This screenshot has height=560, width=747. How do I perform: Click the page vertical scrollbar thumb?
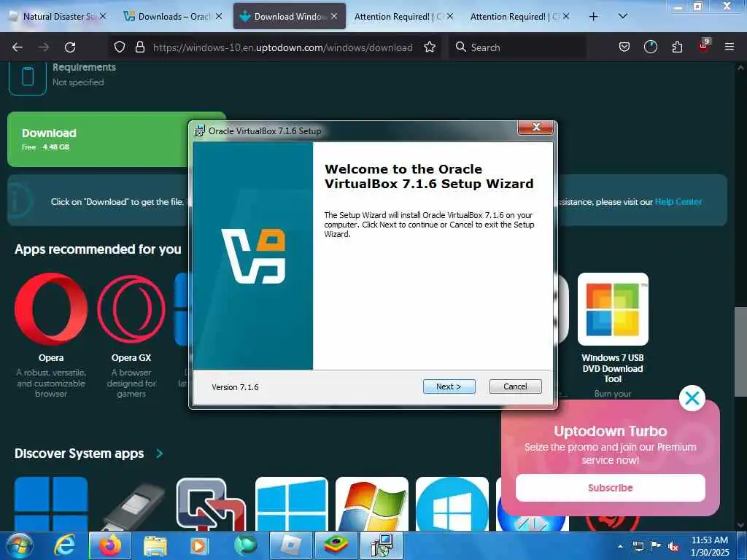tap(740, 351)
